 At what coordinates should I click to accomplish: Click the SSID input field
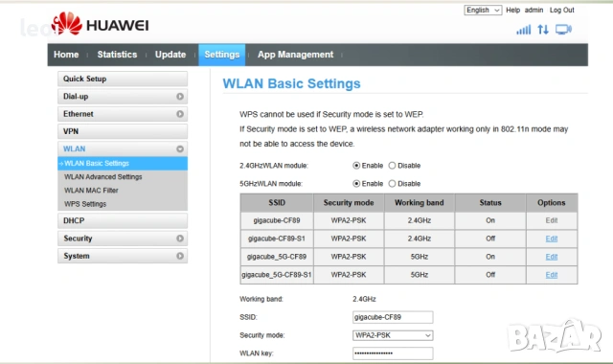[393, 317]
